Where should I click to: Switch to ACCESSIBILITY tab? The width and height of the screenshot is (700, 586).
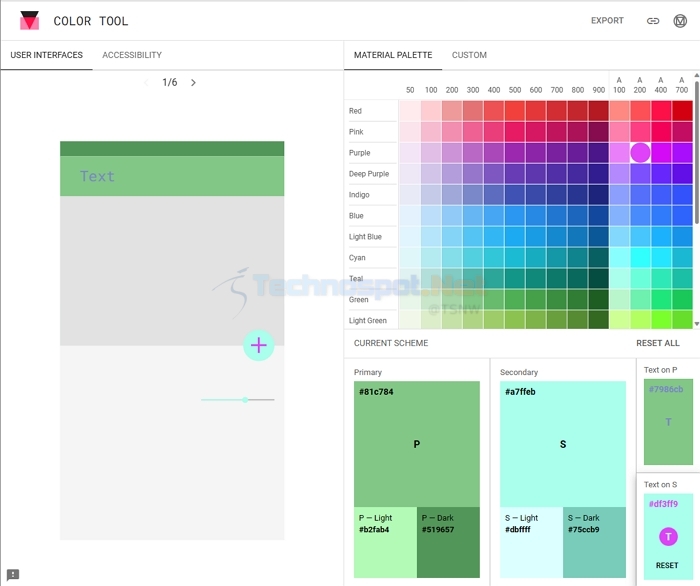click(x=132, y=55)
